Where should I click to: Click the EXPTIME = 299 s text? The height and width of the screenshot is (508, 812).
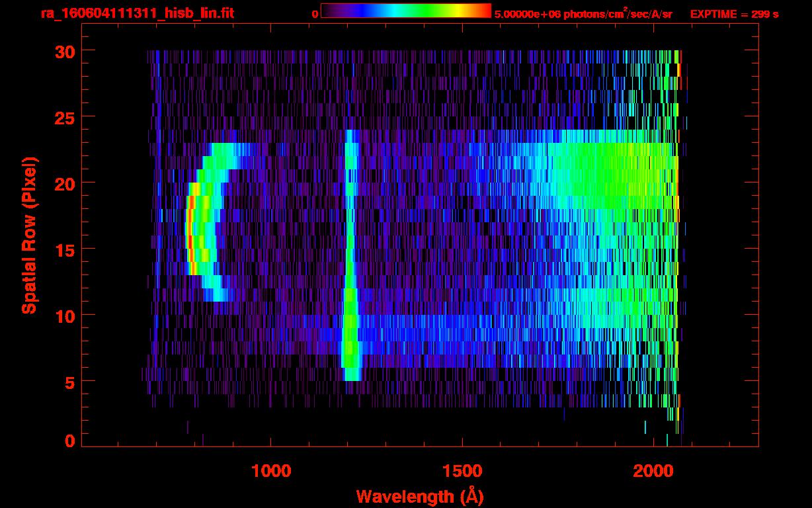click(734, 14)
